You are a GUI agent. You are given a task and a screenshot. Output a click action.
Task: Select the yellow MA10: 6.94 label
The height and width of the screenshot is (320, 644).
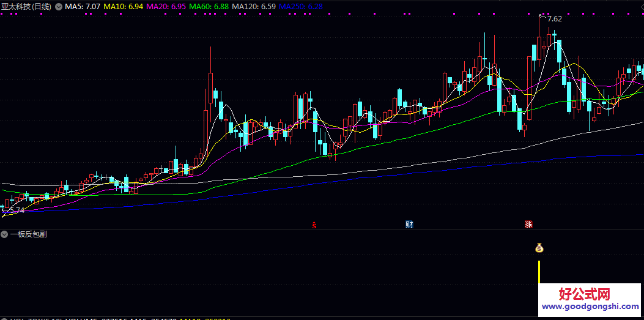coord(124,7)
